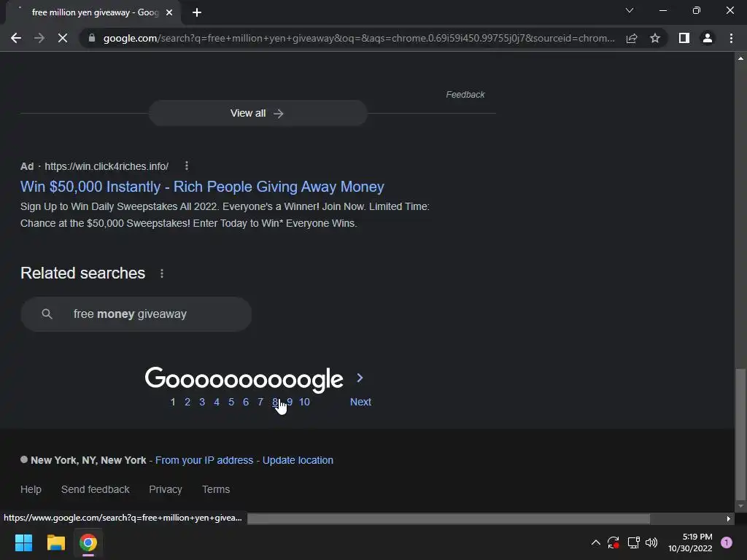Open the tab search chevron

tap(630, 10)
